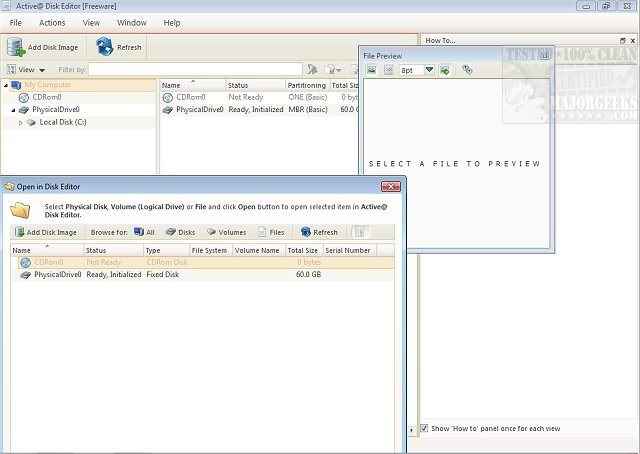Click Refresh in Open in Disk Editor dialog

click(x=318, y=232)
